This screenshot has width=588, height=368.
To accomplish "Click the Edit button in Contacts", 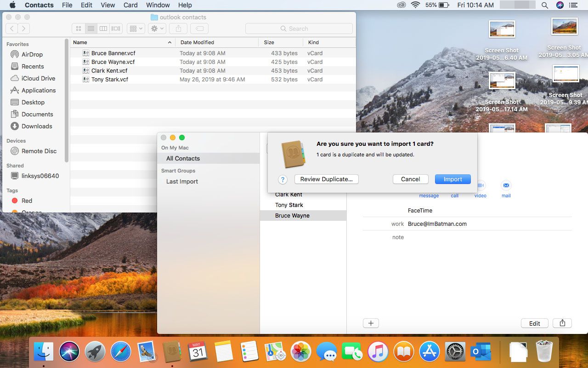I will pyautogui.click(x=535, y=323).
